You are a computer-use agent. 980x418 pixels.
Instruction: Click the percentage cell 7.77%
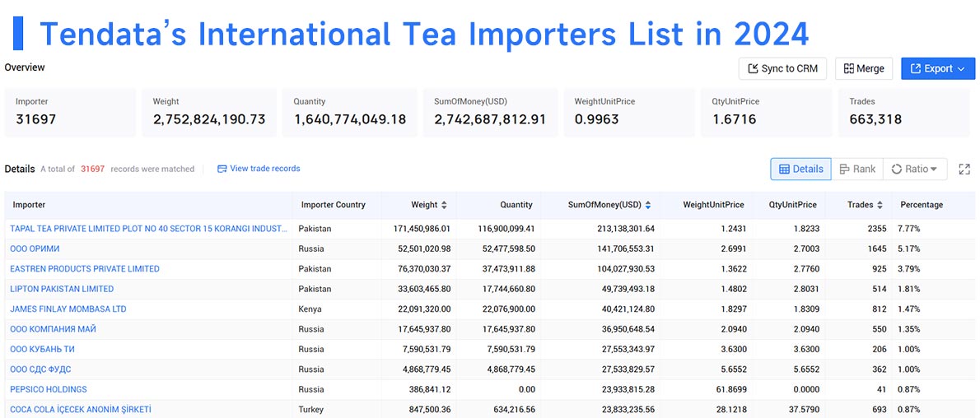pyautogui.click(x=908, y=229)
